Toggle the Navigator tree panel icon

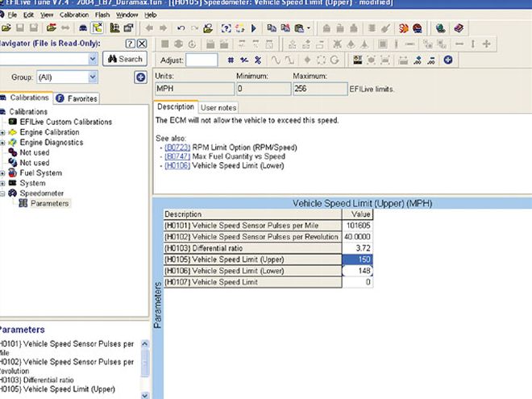coord(97,28)
